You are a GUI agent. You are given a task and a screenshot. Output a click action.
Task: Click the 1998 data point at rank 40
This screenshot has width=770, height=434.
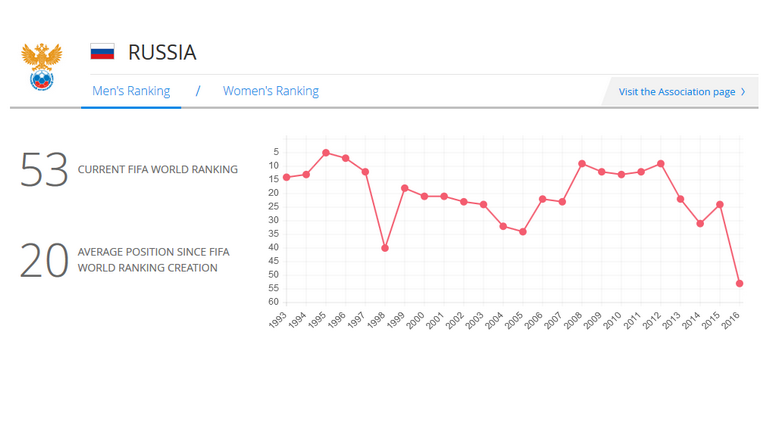[x=385, y=248]
